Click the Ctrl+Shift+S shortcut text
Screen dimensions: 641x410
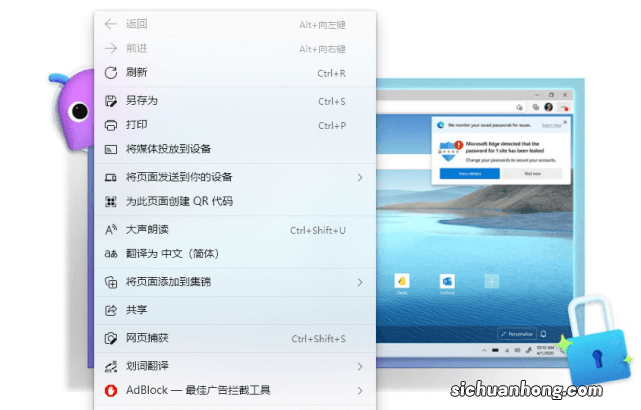click(x=318, y=339)
